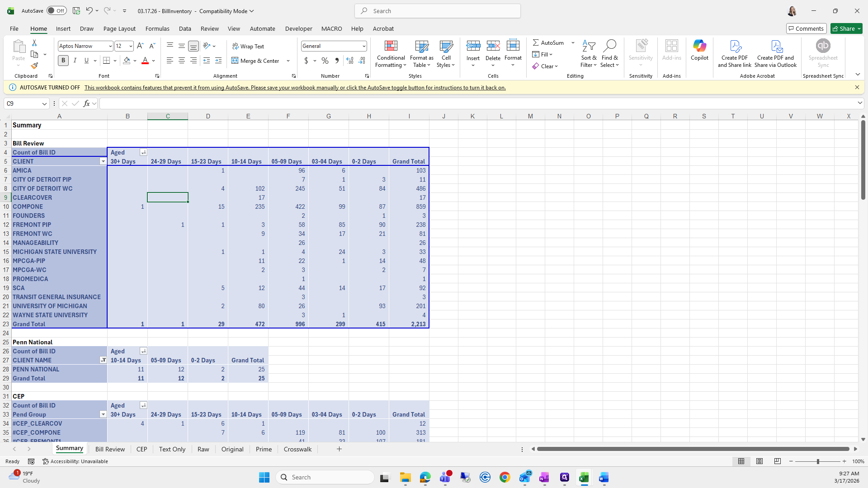This screenshot has height=488, width=868.
Task: Open the General number format dropdown
Action: (x=363, y=46)
